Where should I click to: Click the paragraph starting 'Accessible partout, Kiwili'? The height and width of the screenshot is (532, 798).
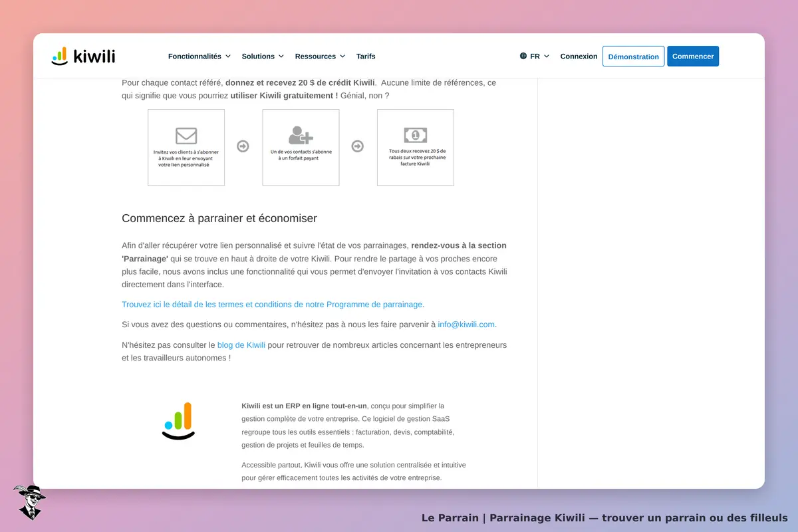(x=354, y=471)
